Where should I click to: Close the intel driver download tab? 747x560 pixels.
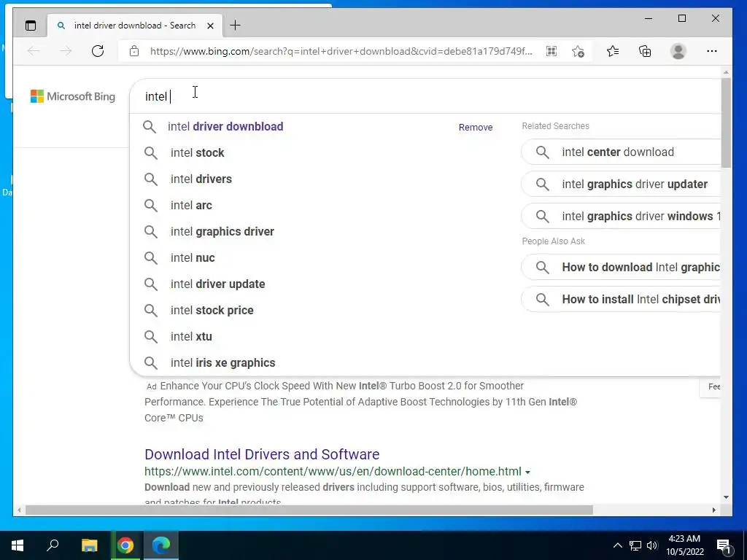coord(210,26)
